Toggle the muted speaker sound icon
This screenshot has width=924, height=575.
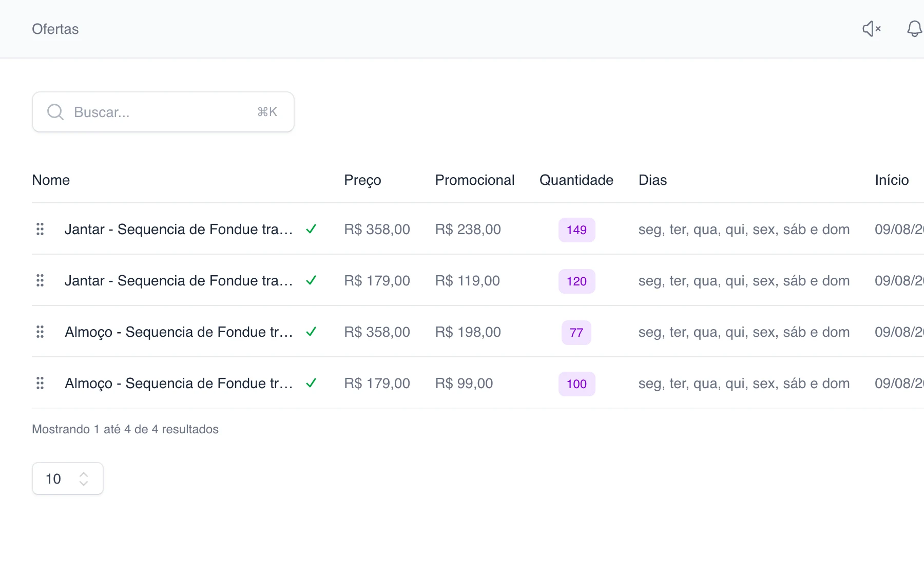click(x=872, y=29)
